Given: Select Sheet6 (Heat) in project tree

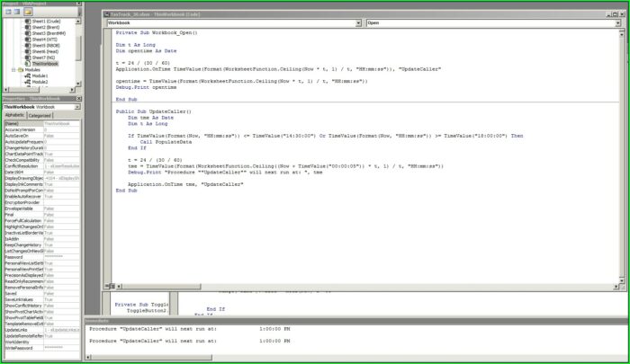Looking at the screenshot, I should click(x=45, y=51).
